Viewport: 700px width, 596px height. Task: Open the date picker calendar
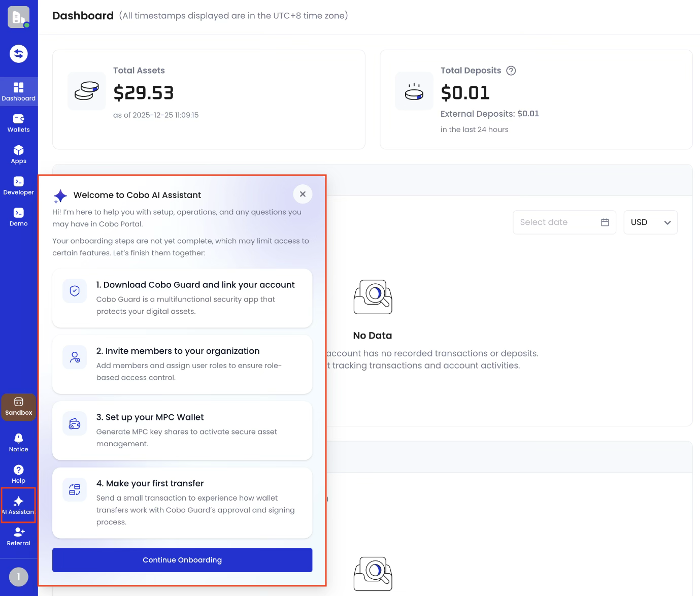[605, 222]
